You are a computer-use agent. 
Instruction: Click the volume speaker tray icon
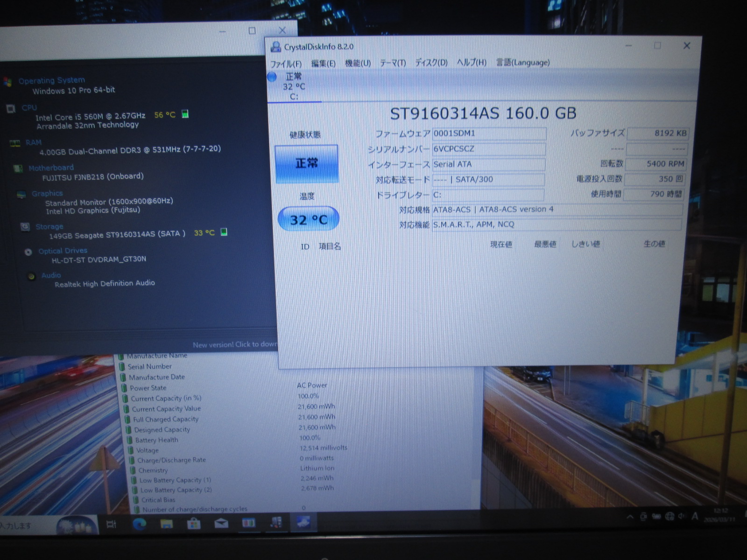(x=682, y=516)
